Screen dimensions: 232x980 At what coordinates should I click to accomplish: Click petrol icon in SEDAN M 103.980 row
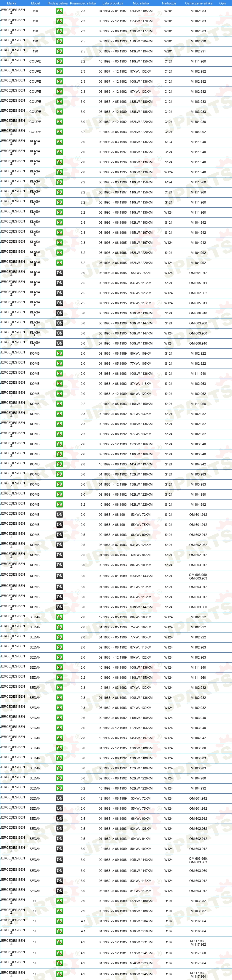tap(59, 748)
